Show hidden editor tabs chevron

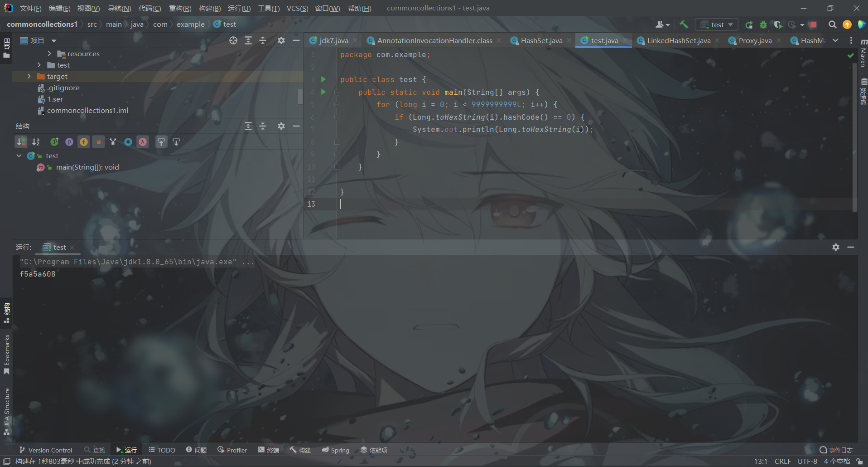[x=835, y=40]
